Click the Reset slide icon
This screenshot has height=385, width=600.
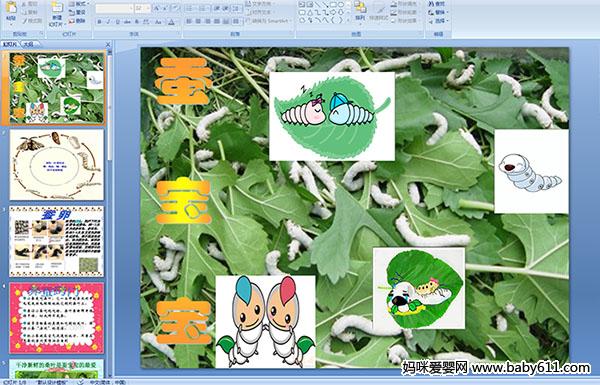tap(78, 12)
